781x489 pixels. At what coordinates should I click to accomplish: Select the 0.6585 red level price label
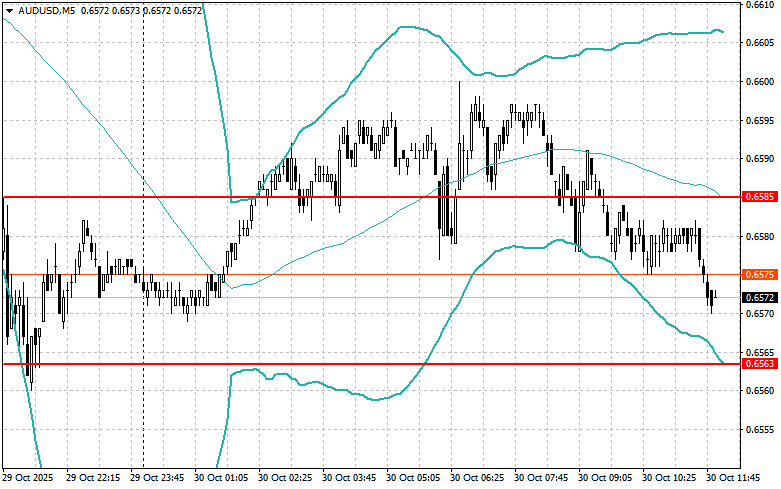pos(760,197)
